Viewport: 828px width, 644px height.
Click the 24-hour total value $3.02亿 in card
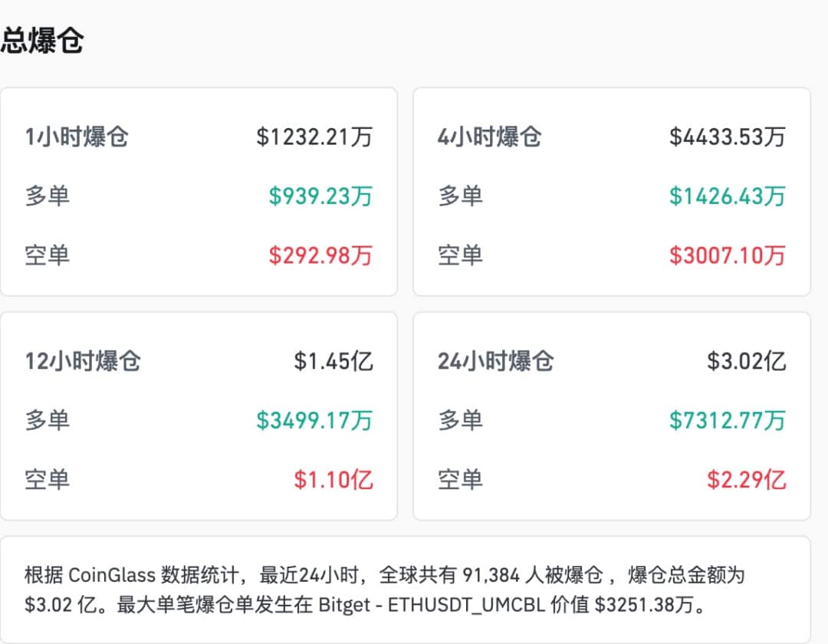746,361
